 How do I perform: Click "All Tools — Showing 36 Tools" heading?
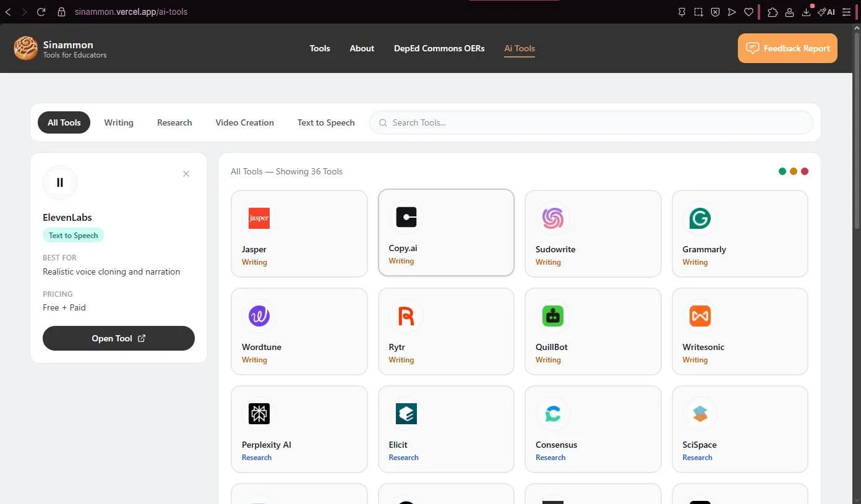286,171
